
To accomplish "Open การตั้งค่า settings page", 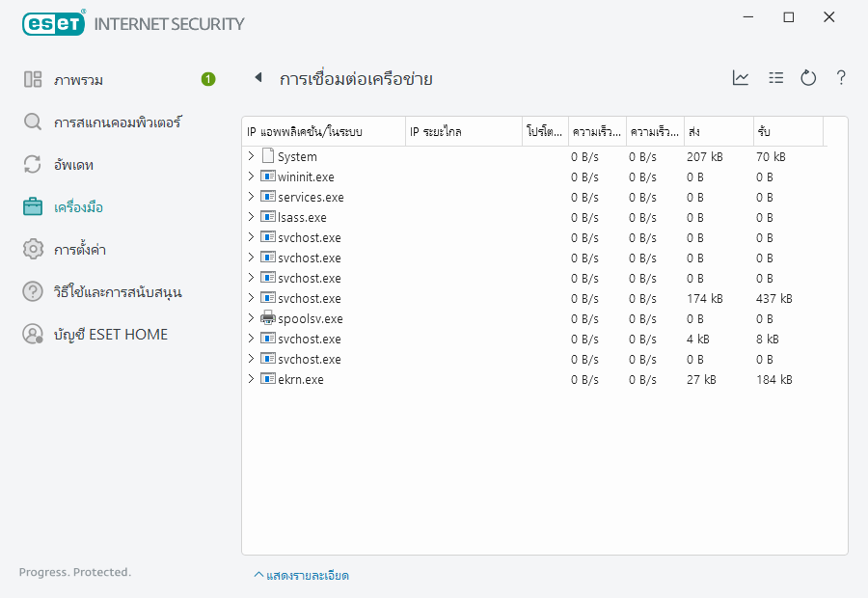I will click(79, 250).
